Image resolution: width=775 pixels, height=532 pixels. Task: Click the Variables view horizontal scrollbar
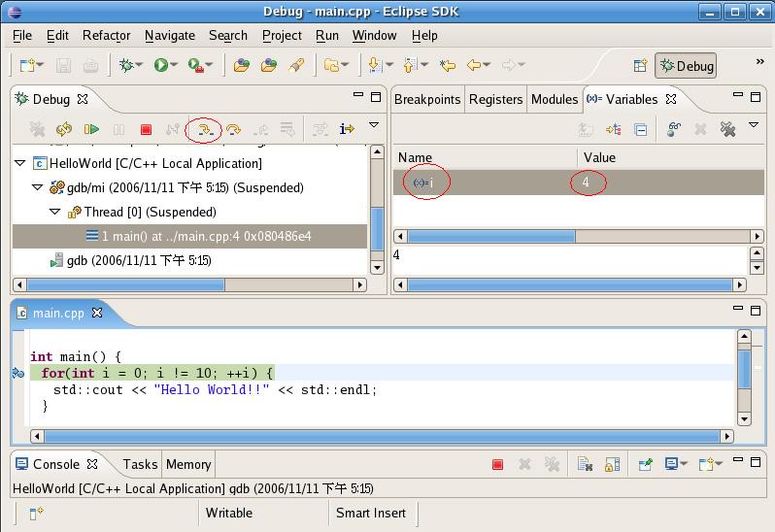tap(490, 236)
